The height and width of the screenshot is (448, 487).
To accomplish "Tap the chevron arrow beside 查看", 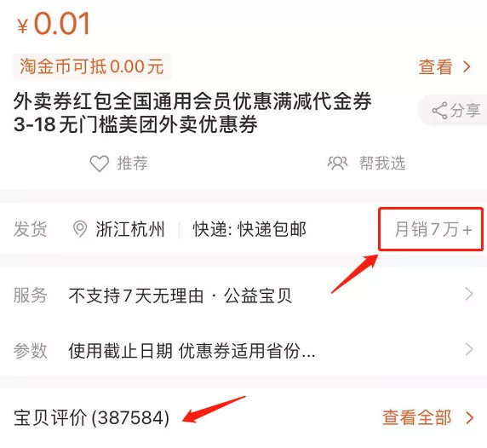I will 467,66.
